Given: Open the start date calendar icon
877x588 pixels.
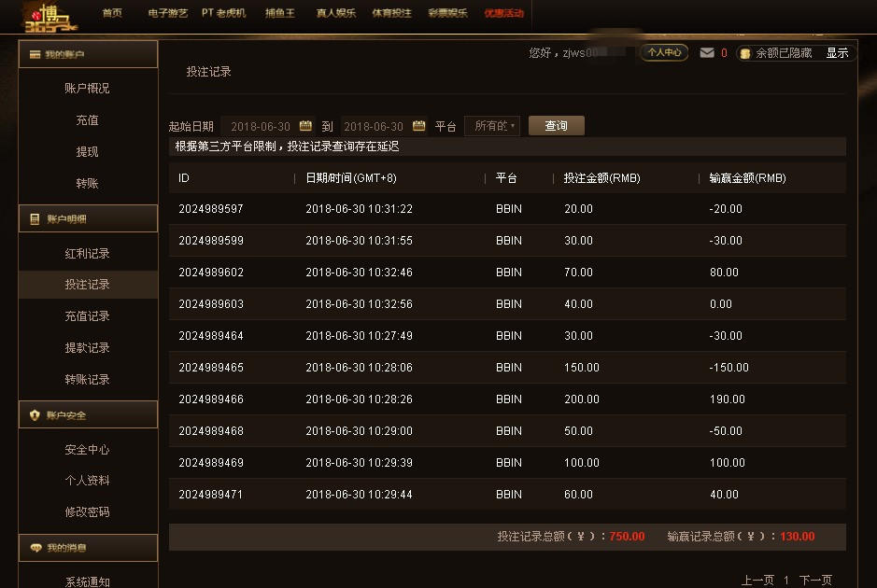Looking at the screenshot, I should [305, 126].
